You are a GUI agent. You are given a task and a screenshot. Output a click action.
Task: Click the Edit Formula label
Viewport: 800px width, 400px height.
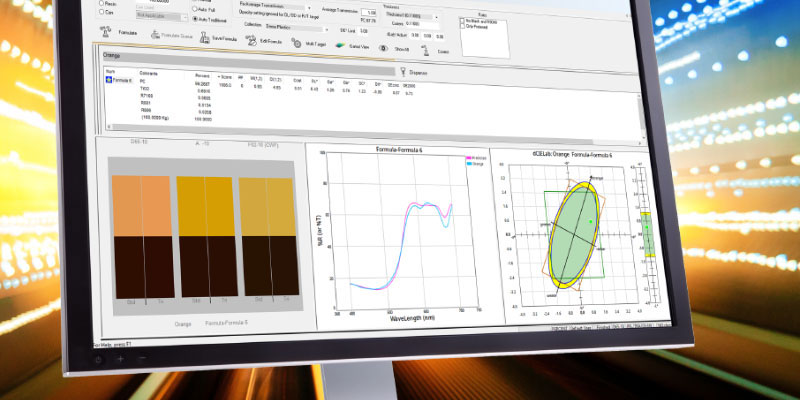coord(271,41)
